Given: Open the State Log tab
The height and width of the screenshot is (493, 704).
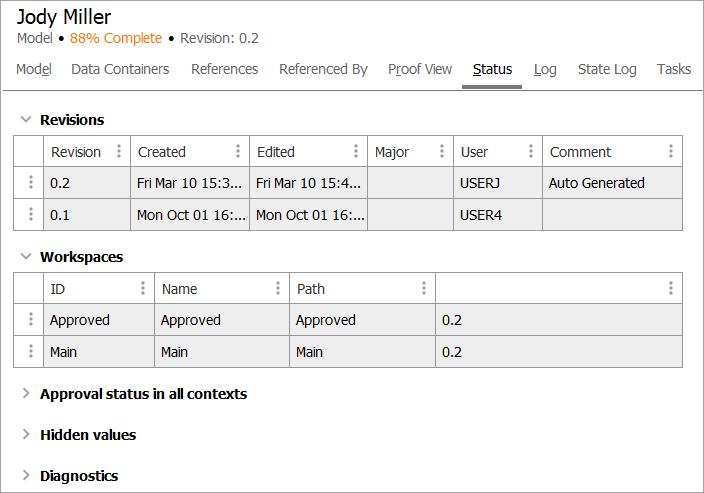Looking at the screenshot, I should [x=607, y=69].
